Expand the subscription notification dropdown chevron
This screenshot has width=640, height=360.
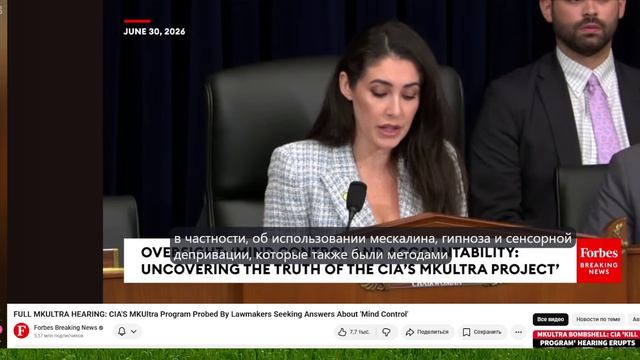coord(134,331)
